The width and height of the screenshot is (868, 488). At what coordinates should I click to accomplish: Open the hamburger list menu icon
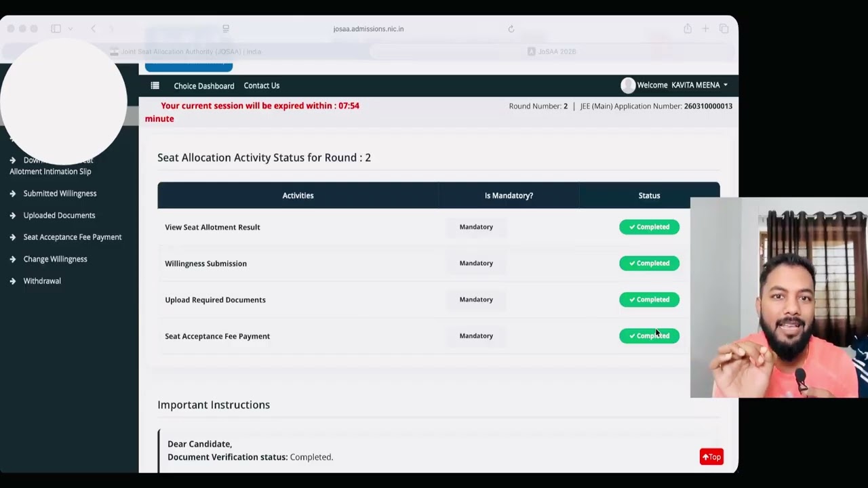click(155, 85)
